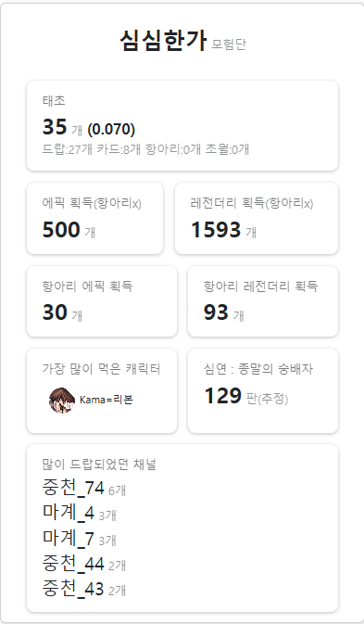
Task: Click the 모험단 label beside the title
Action: tap(229, 45)
